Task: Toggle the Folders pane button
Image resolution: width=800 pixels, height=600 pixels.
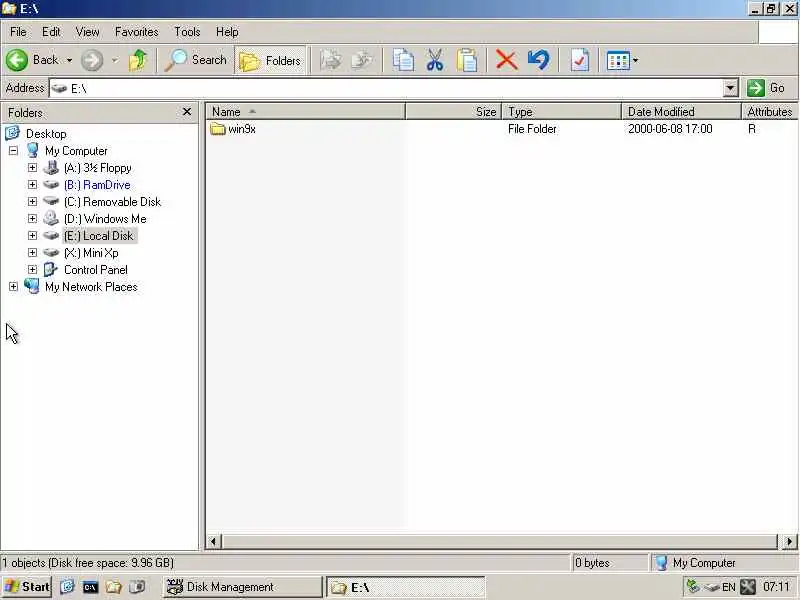Action: [270, 61]
